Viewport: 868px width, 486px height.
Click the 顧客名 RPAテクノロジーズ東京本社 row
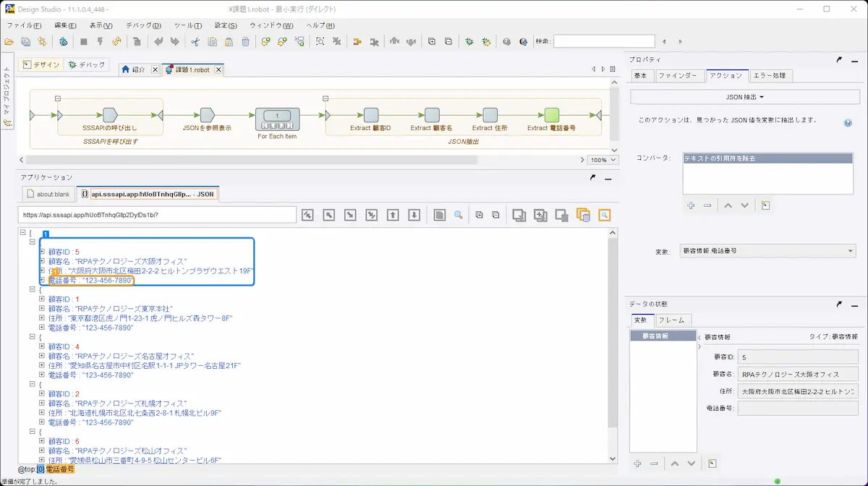109,308
